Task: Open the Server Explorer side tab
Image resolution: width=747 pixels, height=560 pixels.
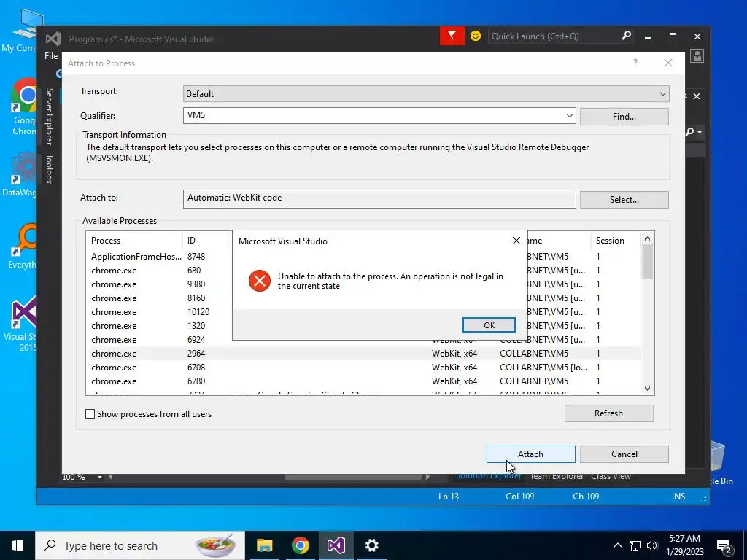Action: [49, 116]
